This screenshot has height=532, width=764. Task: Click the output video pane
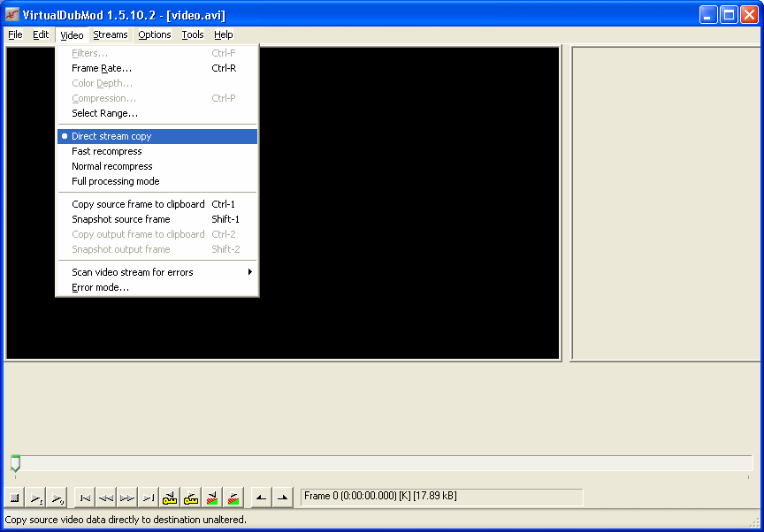[667, 204]
